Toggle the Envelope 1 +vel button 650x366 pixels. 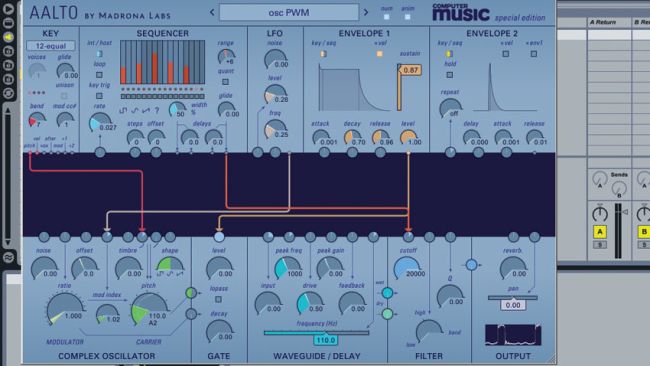click(379, 54)
